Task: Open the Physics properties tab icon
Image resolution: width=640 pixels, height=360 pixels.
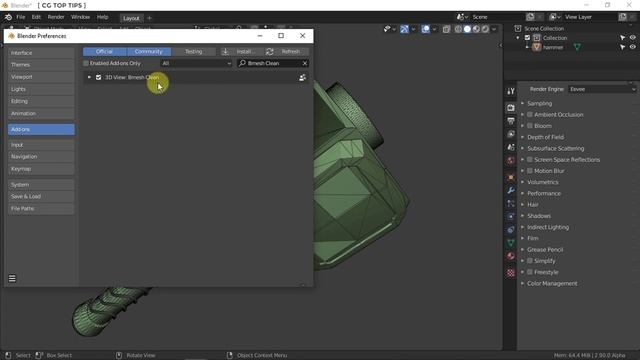Action: (x=511, y=216)
